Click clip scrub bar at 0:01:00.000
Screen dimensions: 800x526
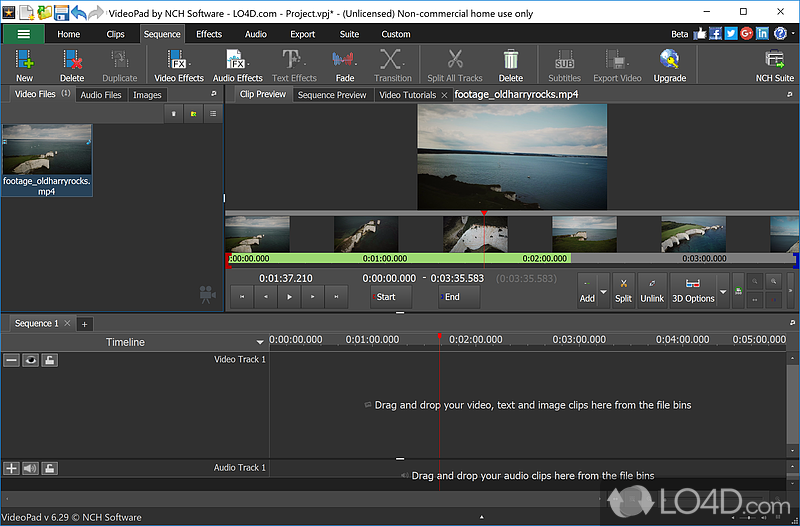(x=385, y=259)
